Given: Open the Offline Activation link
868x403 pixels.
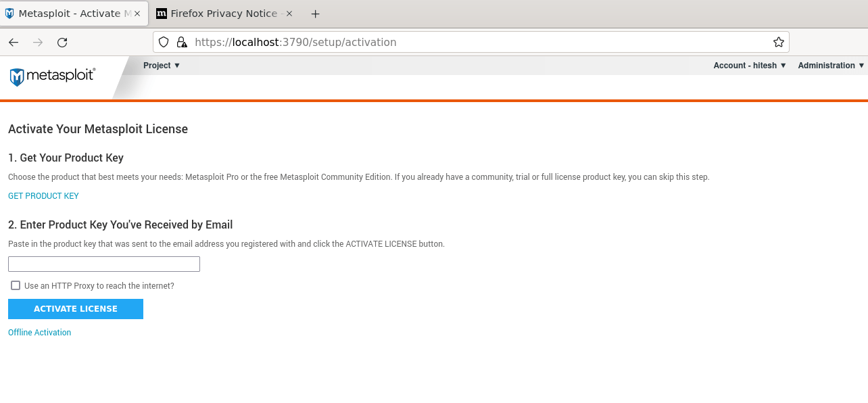Looking at the screenshot, I should tap(39, 333).
